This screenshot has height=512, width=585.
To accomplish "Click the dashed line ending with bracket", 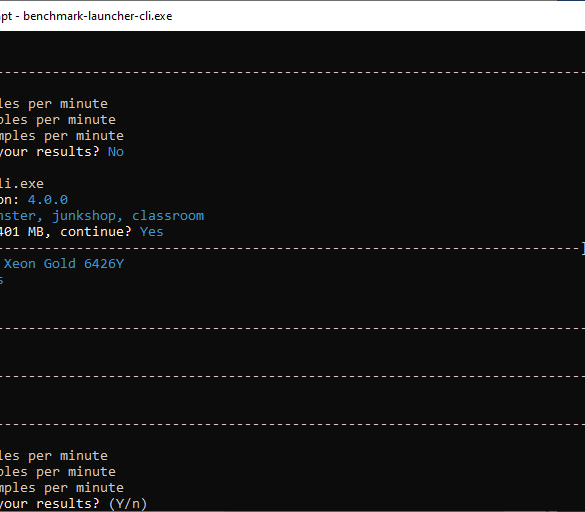I will pos(292,248).
